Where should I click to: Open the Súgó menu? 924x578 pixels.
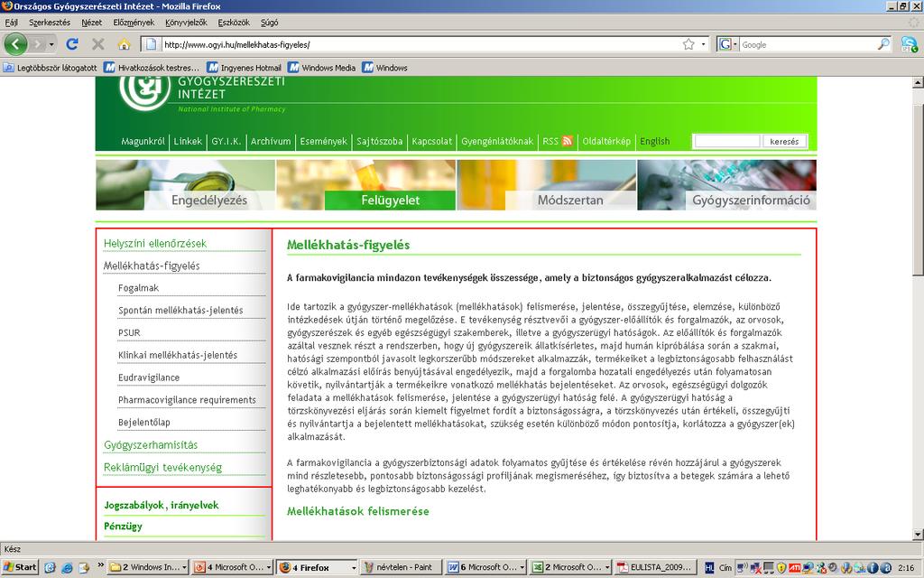[269, 23]
